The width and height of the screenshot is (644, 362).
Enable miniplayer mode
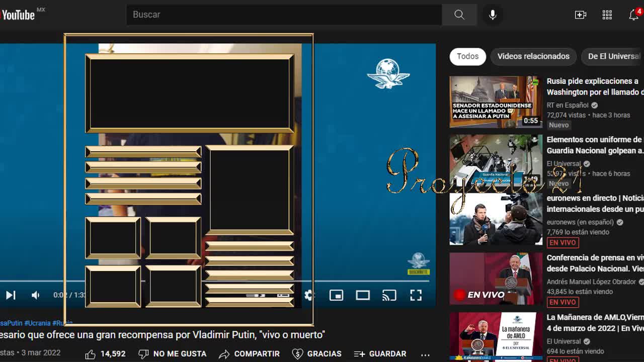[336, 295]
